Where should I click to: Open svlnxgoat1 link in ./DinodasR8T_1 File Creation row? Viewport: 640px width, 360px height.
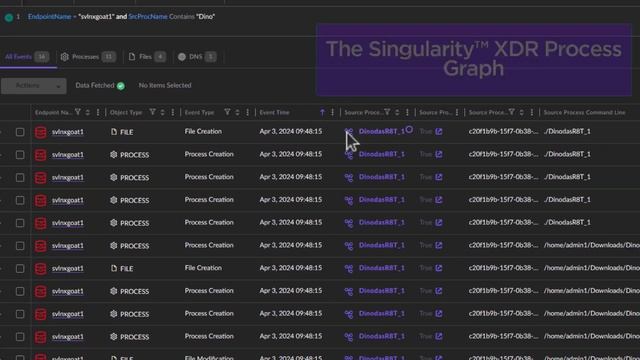point(68,132)
